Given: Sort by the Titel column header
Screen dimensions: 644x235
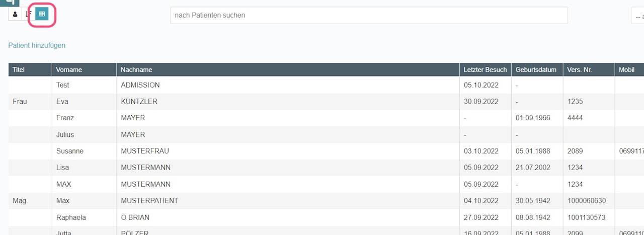Looking at the screenshot, I should [19, 70].
